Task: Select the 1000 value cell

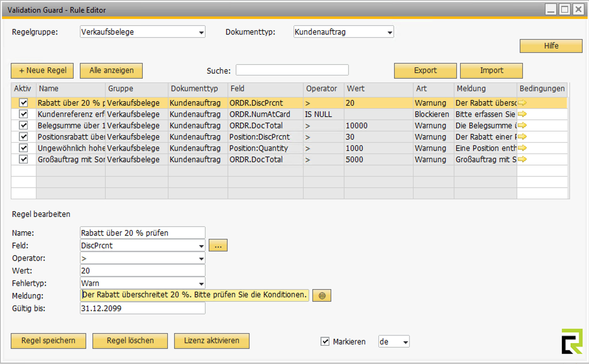Action: click(379, 148)
